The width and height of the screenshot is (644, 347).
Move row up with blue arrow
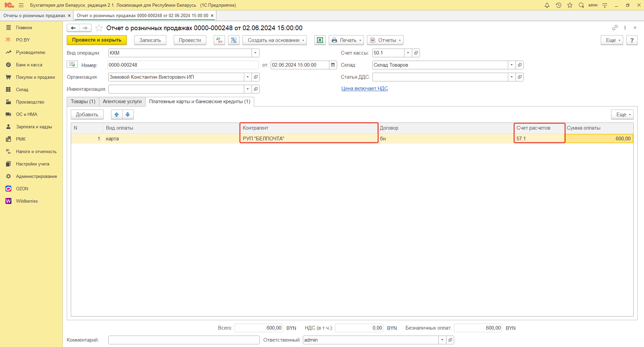tap(117, 115)
